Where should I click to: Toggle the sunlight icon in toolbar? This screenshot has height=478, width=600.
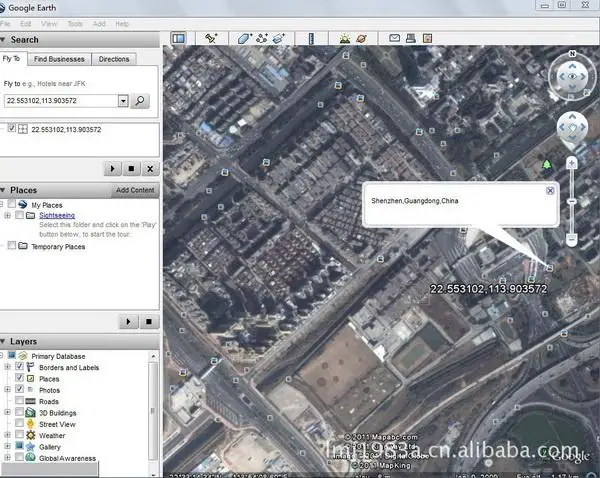point(345,38)
